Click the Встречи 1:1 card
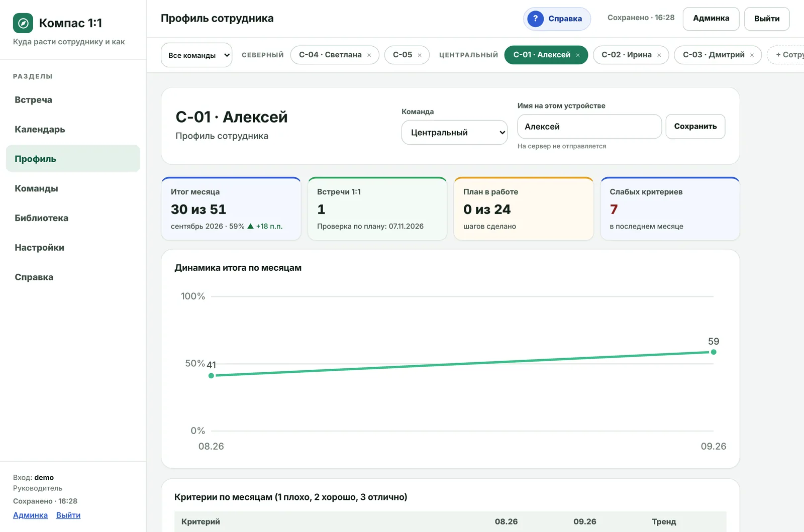 (x=377, y=208)
